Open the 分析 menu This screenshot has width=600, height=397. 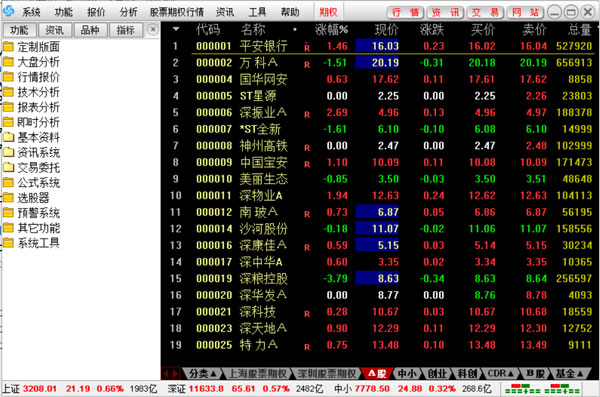[x=129, y=12]
